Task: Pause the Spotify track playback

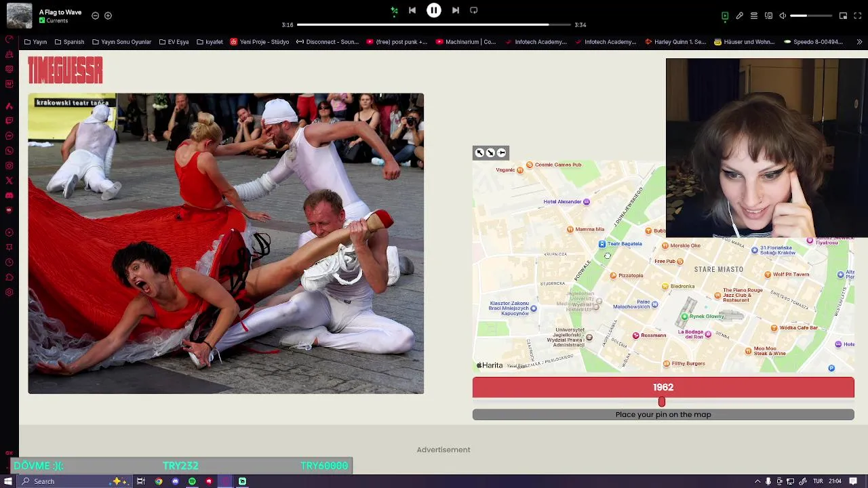Action: click(434, 10)
